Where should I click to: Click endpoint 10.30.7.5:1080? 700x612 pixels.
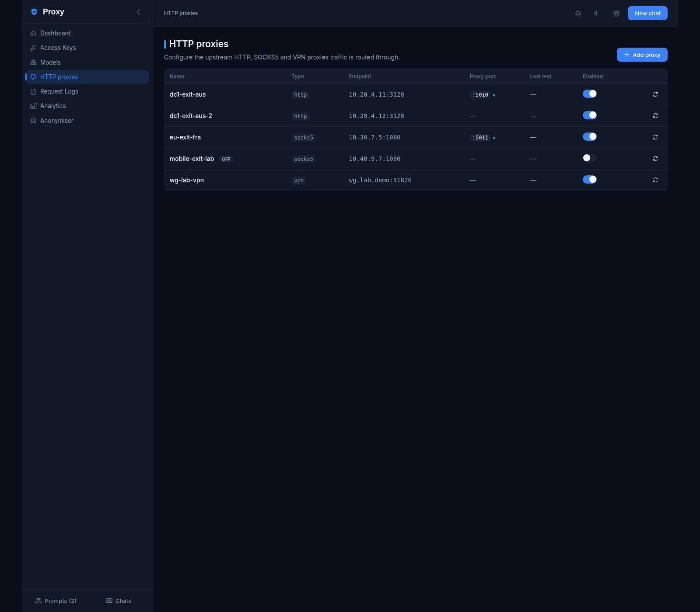pos(374,137)
